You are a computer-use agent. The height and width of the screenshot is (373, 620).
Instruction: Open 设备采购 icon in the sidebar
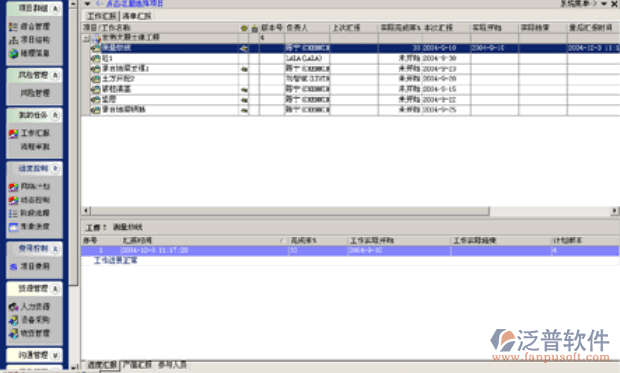tap(13, 320)
